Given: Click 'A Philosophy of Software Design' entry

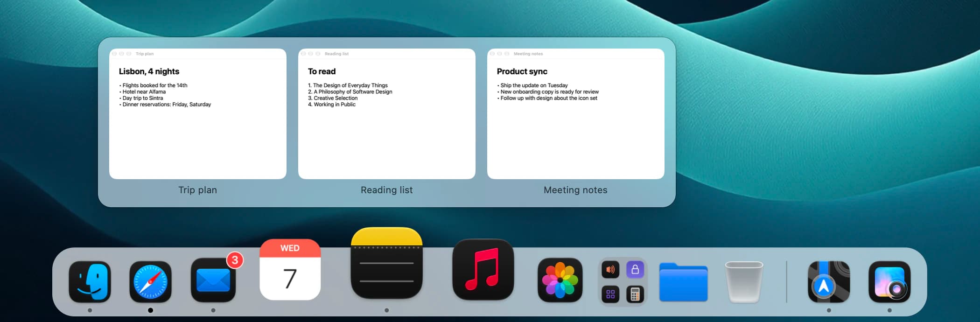Looking at the screenshot, I should (x=350, y=92).
